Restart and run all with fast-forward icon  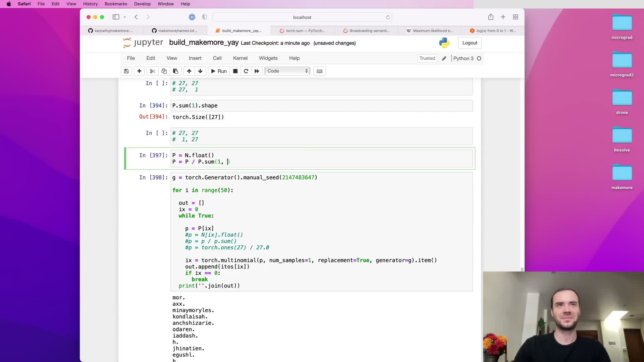coord(257,71)
